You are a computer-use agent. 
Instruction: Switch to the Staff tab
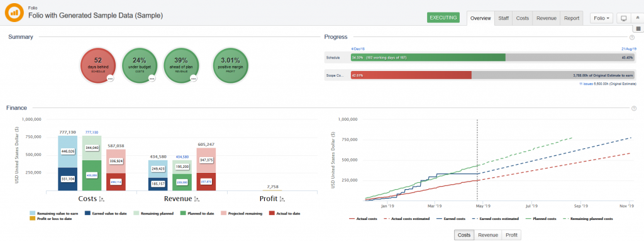[504, 18]
